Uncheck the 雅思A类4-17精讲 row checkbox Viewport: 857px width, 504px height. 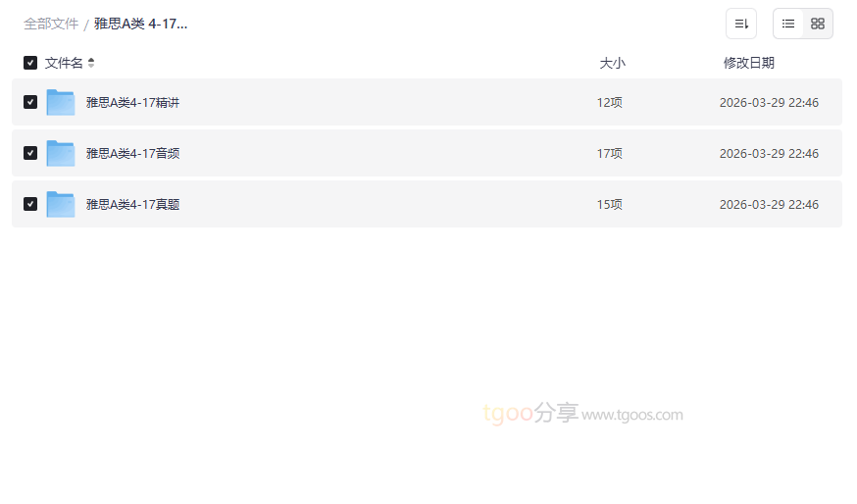click(30, 102)
